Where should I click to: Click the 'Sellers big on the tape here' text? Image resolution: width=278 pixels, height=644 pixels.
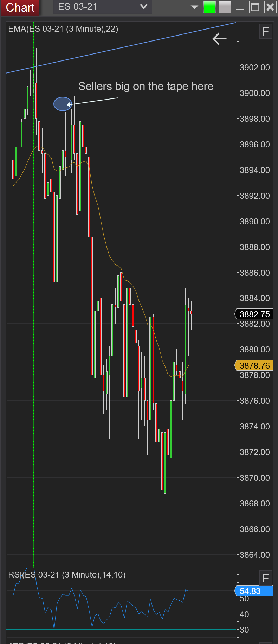pyautogui.click(x=146, y=86)
